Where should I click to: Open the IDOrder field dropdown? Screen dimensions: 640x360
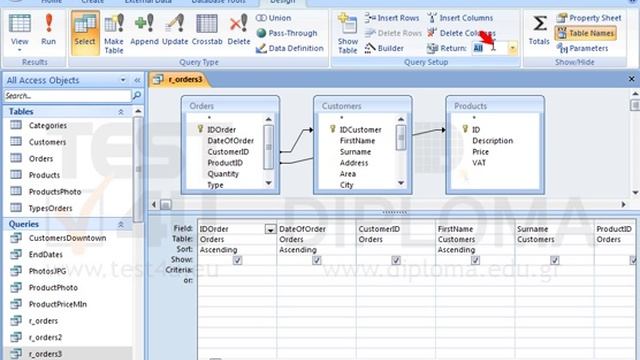click(x=270, y=230)
